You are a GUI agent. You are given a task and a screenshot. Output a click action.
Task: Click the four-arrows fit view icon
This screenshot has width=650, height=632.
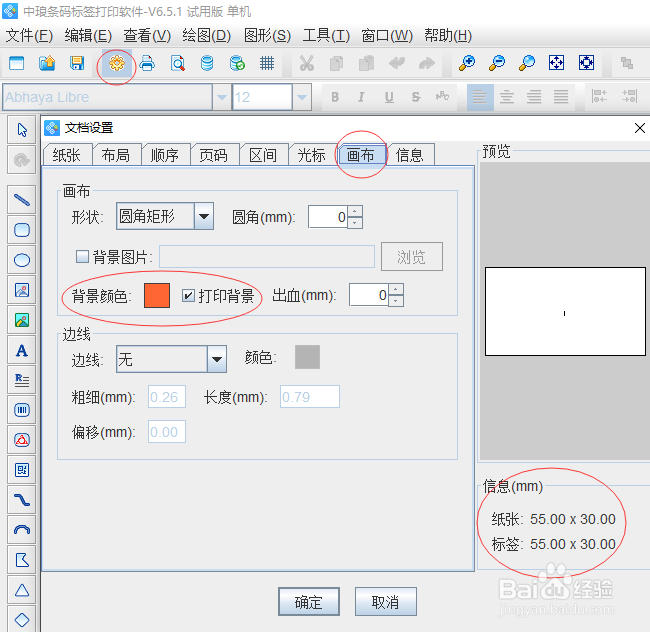(556, 63)
